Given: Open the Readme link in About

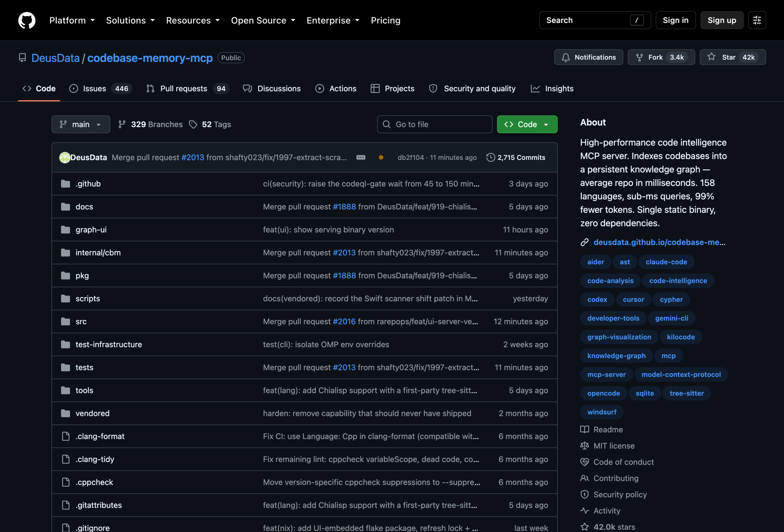Looking at the screenshot, I should (x=608, y=430).
